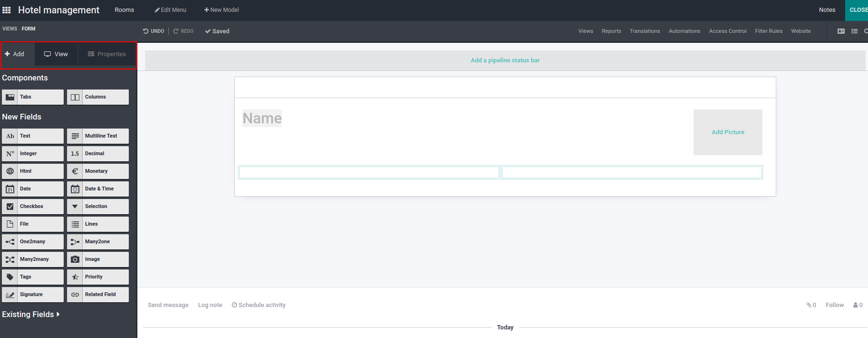Click Edit Menu in the top bar

171,10
